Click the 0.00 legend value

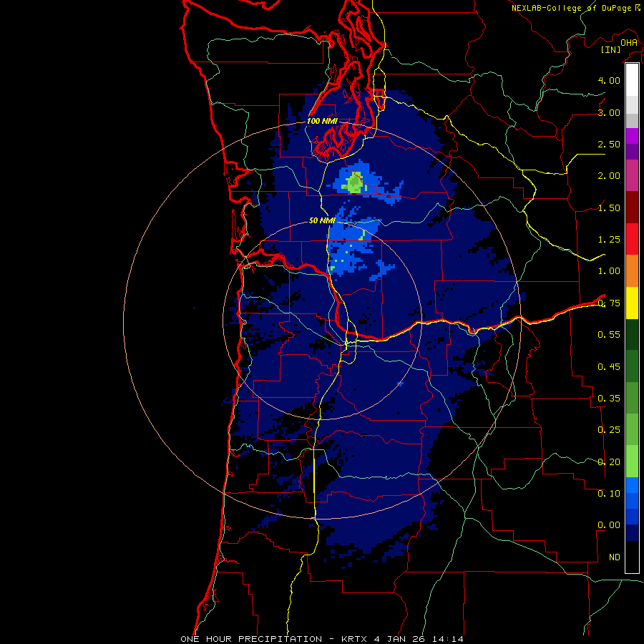click(609, 525)
